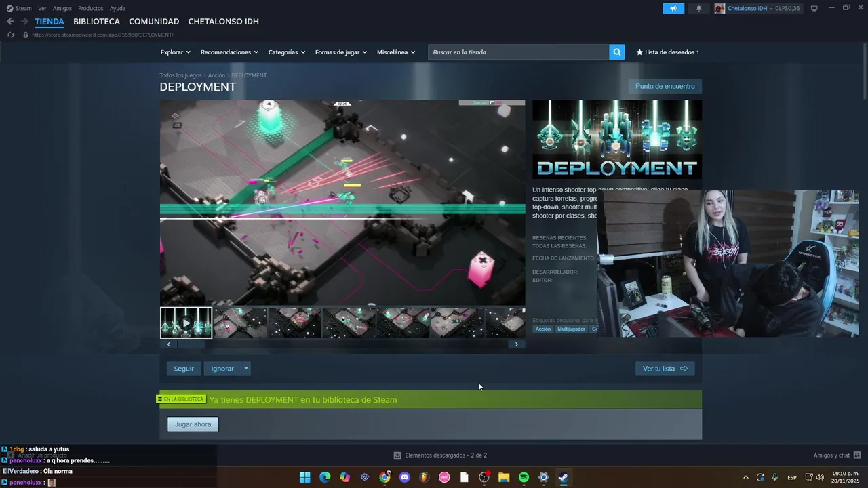Open OBS Studio from taskbar

(484, 477)
